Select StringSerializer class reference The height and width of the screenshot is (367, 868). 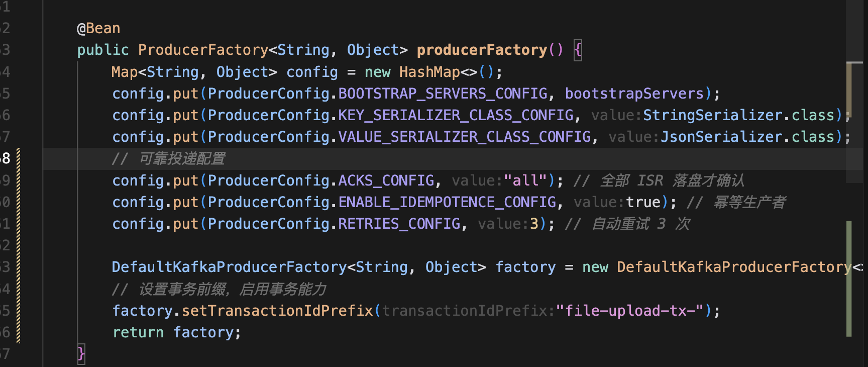[712, 115]
